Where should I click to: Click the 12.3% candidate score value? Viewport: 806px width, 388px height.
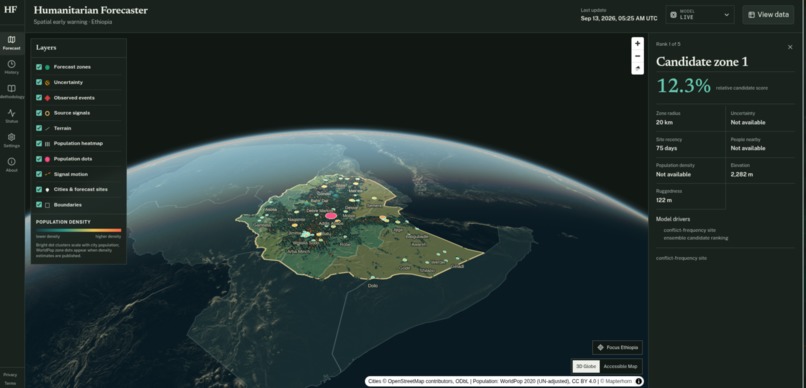coord(684,86)
